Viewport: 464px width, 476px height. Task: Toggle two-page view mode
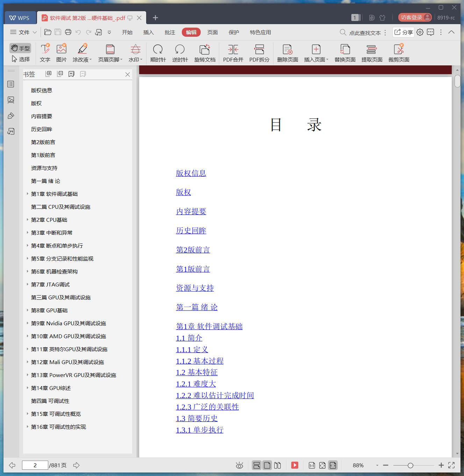[278, 465]
